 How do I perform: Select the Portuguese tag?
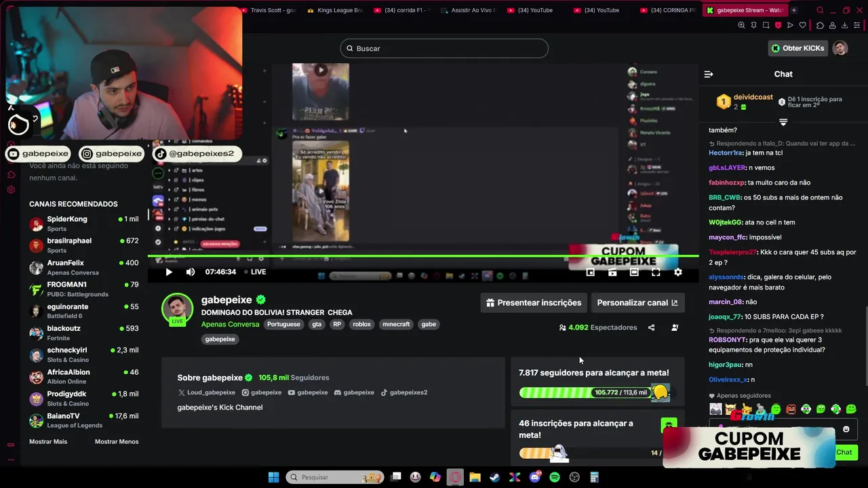[x=283, y=324]
